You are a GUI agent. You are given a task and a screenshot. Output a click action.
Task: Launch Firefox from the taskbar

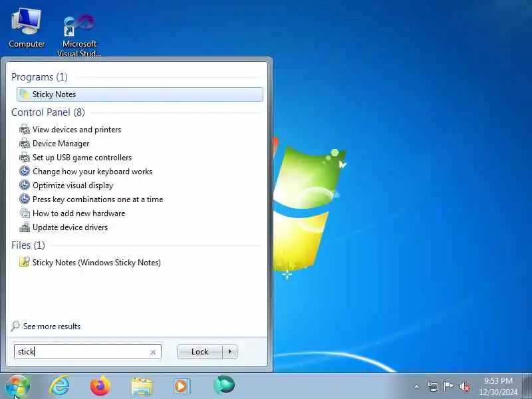coord(100,386)
